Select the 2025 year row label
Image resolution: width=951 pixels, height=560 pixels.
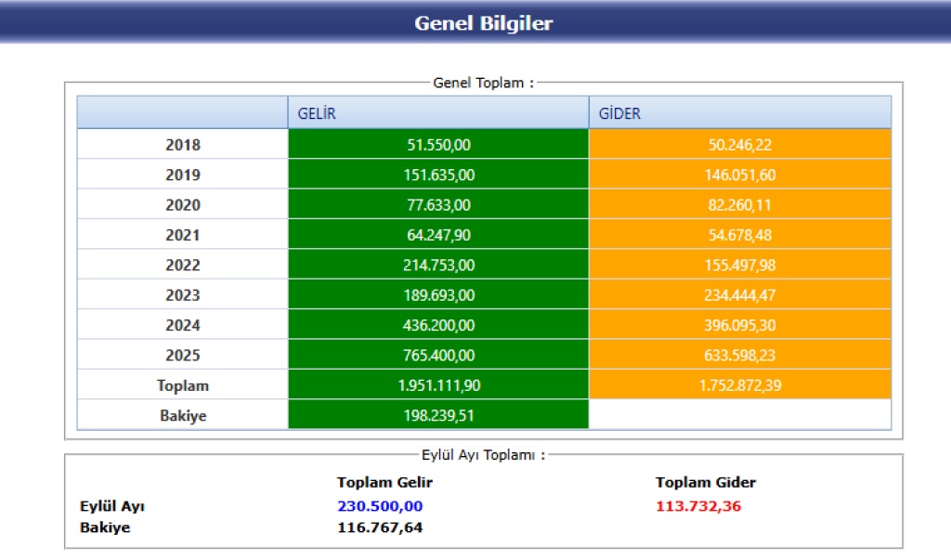point(183,356)
